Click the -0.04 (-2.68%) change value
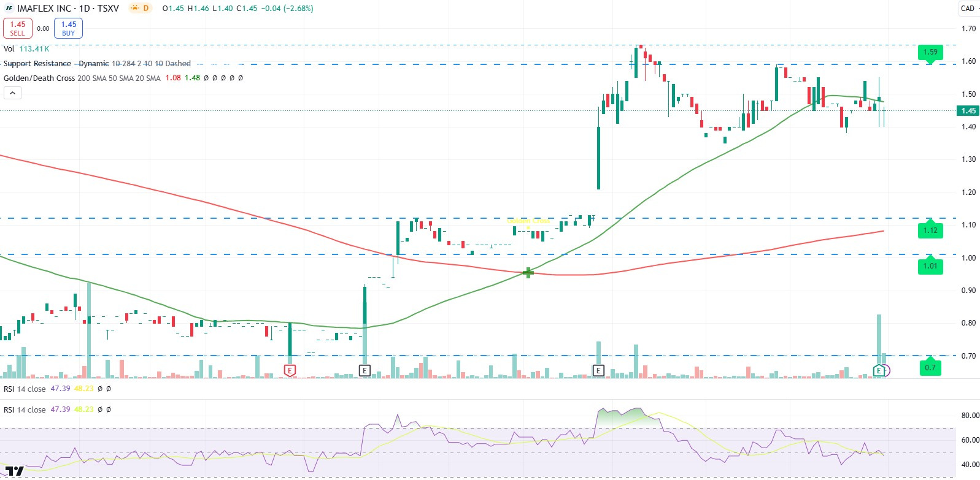 (287, 9)
